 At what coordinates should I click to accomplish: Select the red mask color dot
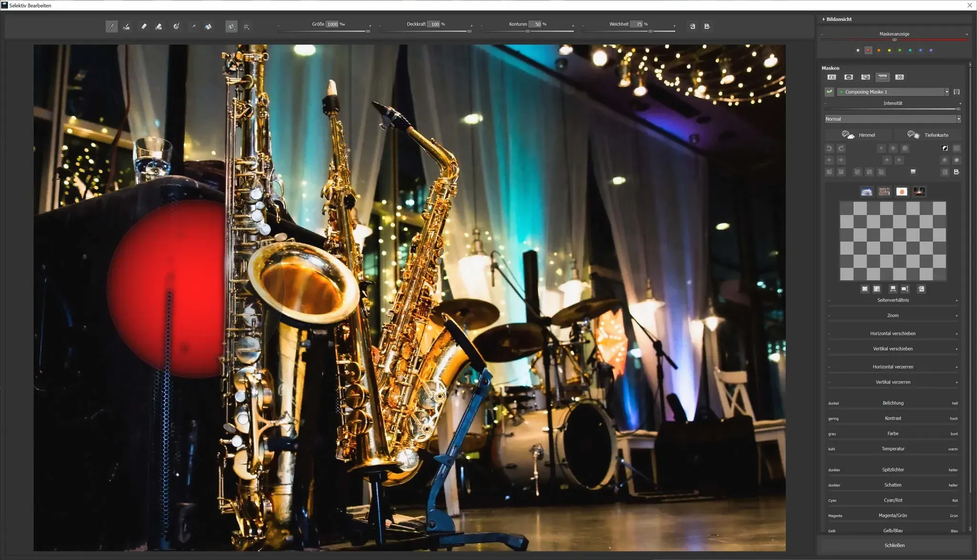point(868,51)
